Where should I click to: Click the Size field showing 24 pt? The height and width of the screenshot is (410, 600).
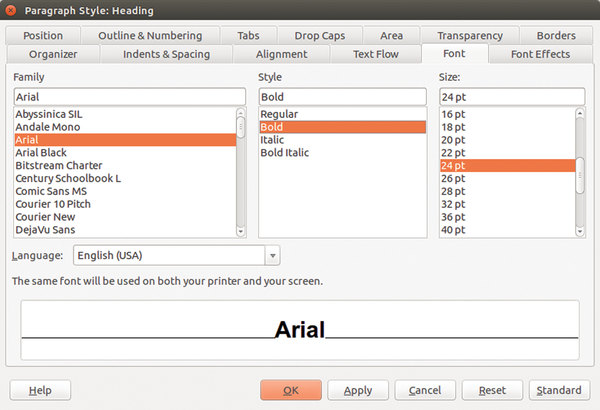(x=512, y=97)
